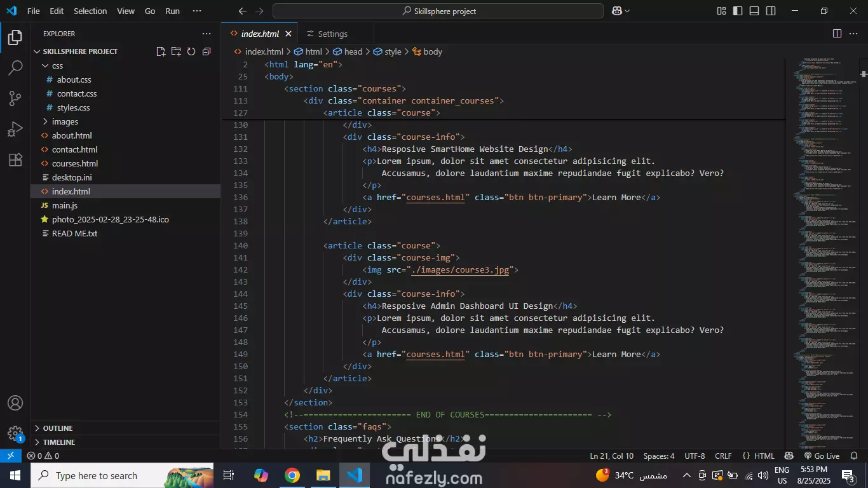Go forward using the title bar arrow
The height and width of the screenshot is (488, 868).
pos(259,11)
